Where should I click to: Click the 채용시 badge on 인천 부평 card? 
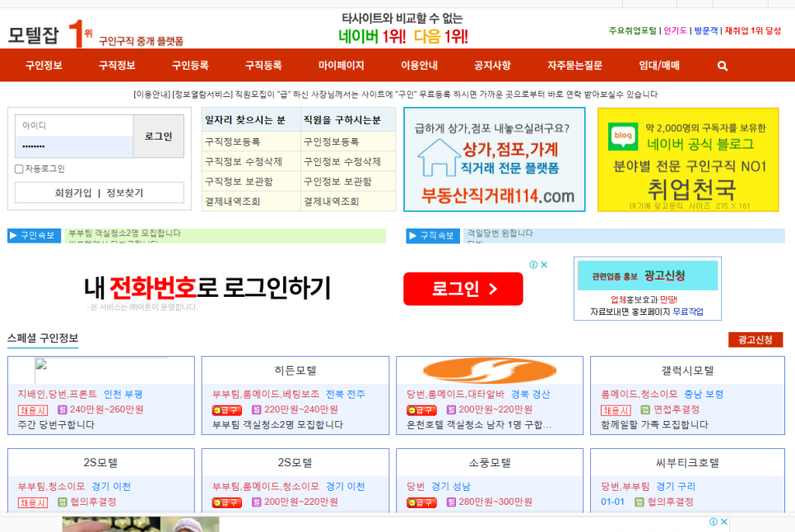[x=33, y=410]
